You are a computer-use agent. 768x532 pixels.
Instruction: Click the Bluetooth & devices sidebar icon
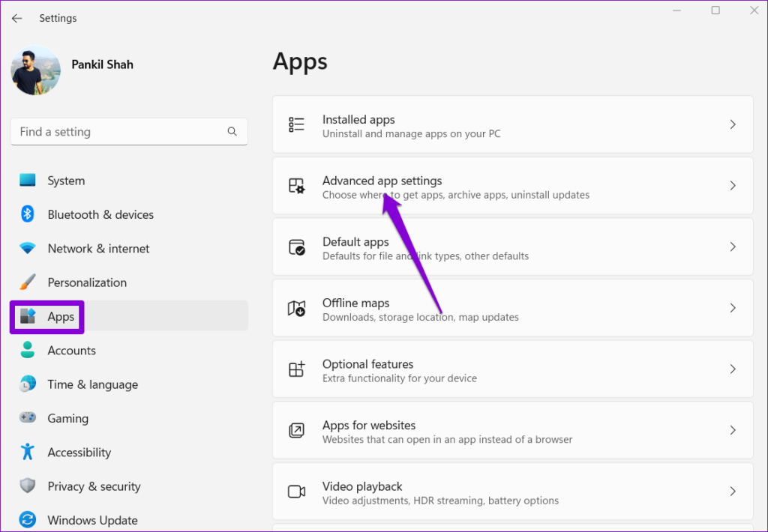tap(27, 214)
